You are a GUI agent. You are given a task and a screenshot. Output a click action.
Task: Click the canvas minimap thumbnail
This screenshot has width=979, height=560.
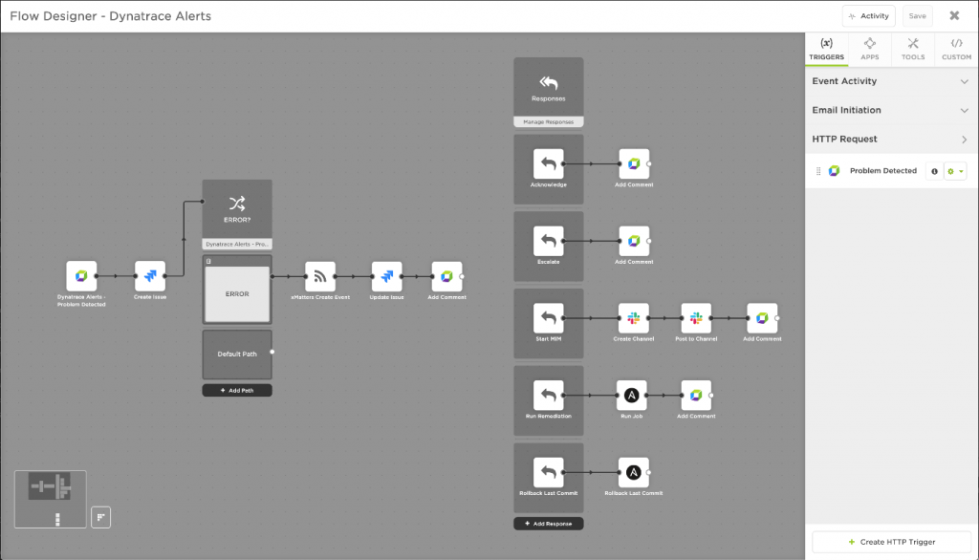point(51,499)
